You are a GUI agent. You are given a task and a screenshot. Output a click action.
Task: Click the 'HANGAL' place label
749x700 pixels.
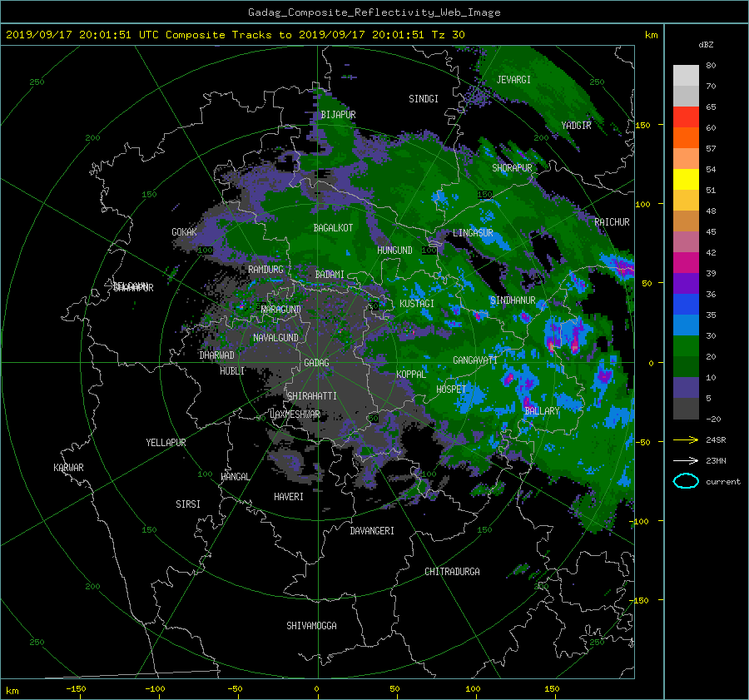(x=235, y=477)
